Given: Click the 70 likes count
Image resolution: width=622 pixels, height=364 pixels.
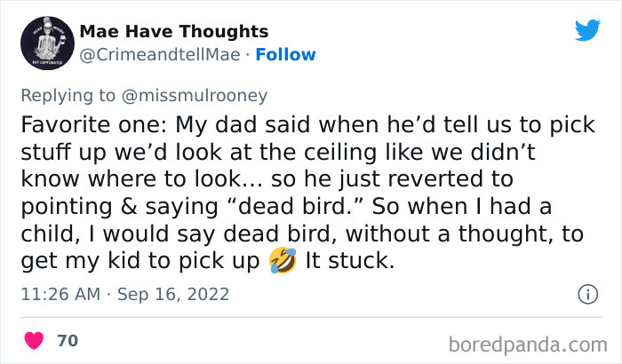Looking at the screenshot, I should pos(67,340).
